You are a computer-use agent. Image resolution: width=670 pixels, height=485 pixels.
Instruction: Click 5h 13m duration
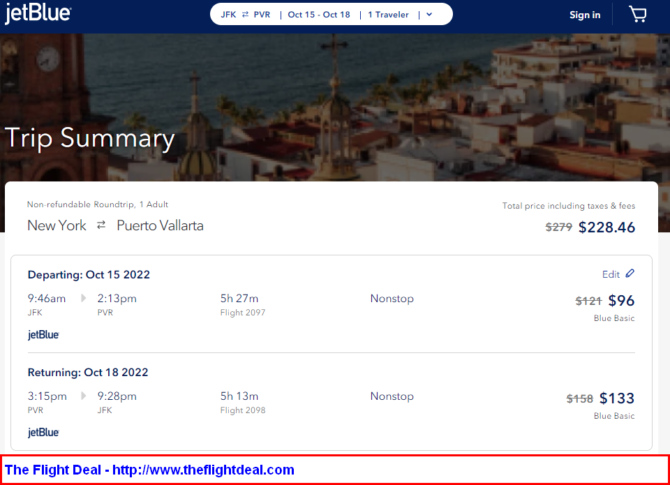pyautogui.click(x=239, y=396)
